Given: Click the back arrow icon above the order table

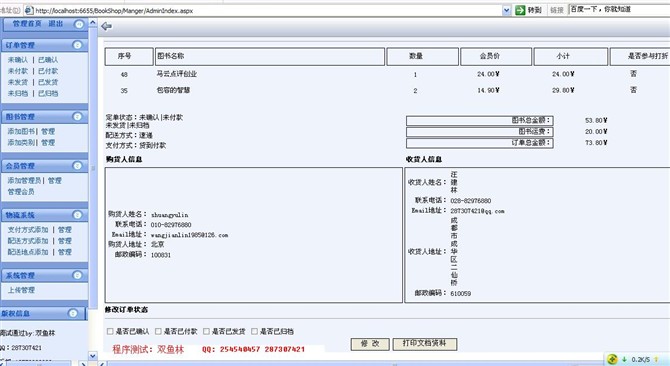Looking at the screenshot, I should pyautogui.click(x=106, y=26).
